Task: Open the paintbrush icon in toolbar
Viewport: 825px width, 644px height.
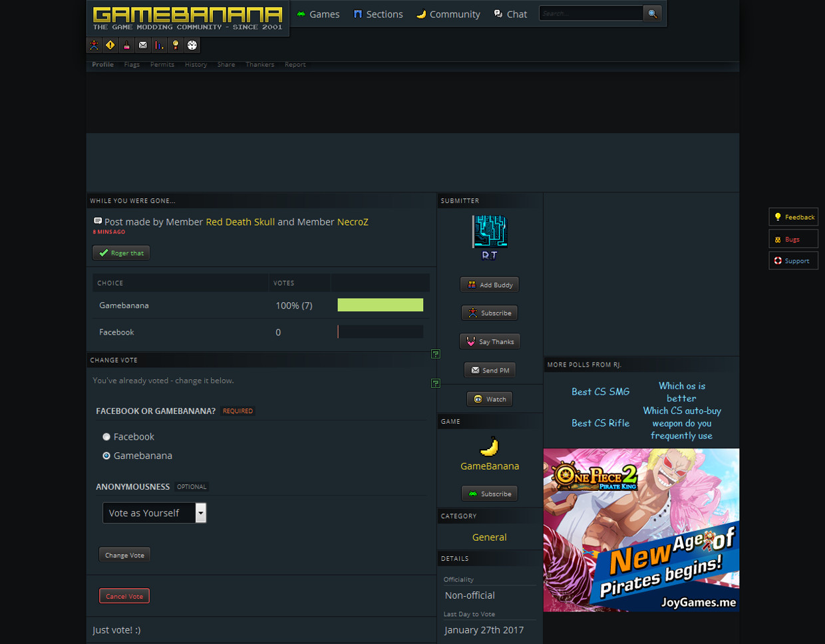Action: [126, 45]
